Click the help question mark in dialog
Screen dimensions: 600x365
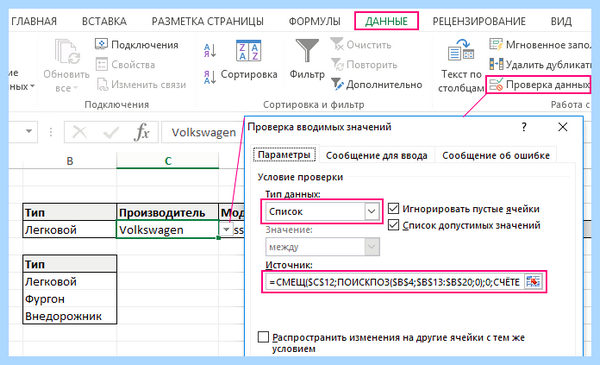coord(524,127)
